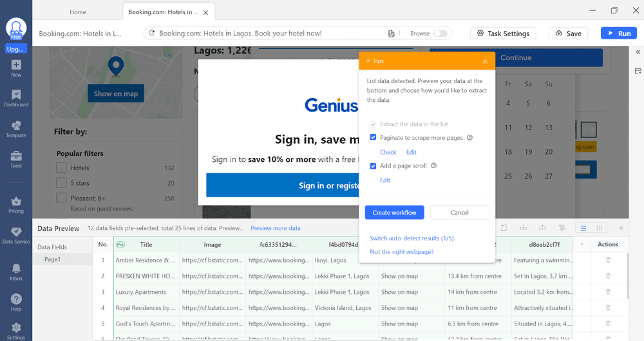Open the Template section
The width and height of the screenshot is (644, 341).
(x=16, y=129)
